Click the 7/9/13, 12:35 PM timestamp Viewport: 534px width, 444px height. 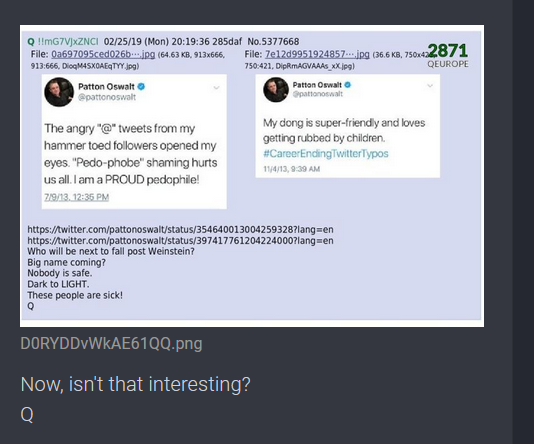tap(76, 197)
